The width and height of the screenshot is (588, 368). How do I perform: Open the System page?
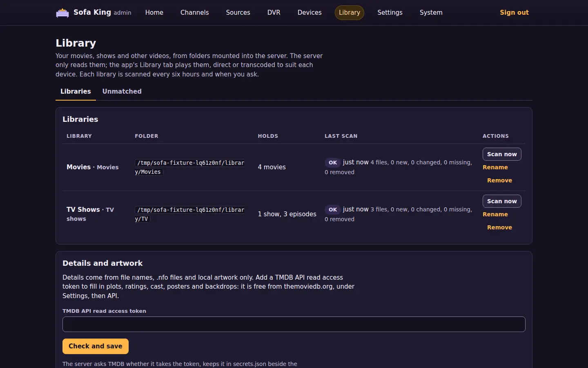431,13
